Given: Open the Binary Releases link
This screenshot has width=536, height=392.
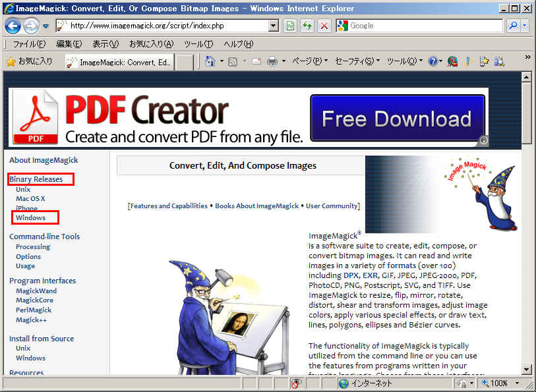Looking at the screenshot, I should [x=36, y=179].
